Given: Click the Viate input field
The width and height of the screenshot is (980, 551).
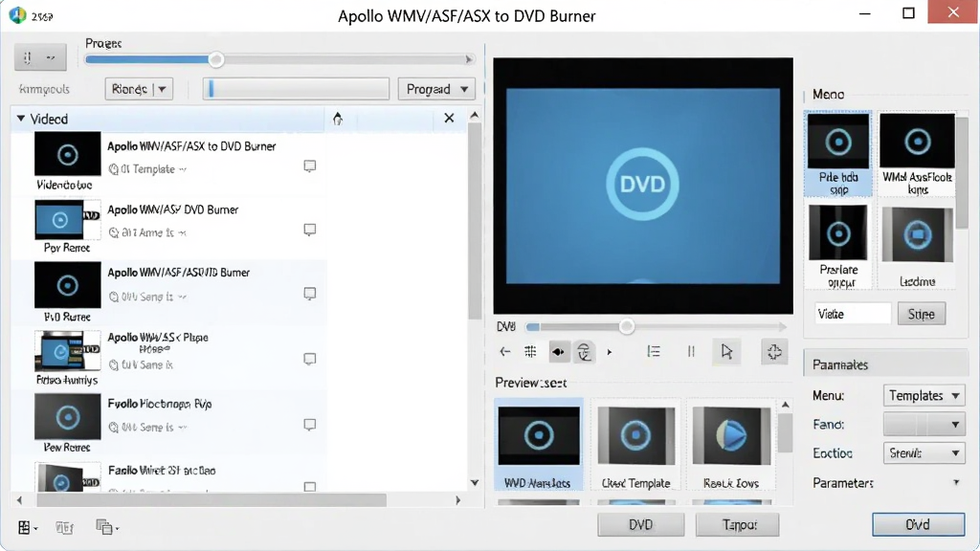Looking at the screenshot, I should pos(853,314).
